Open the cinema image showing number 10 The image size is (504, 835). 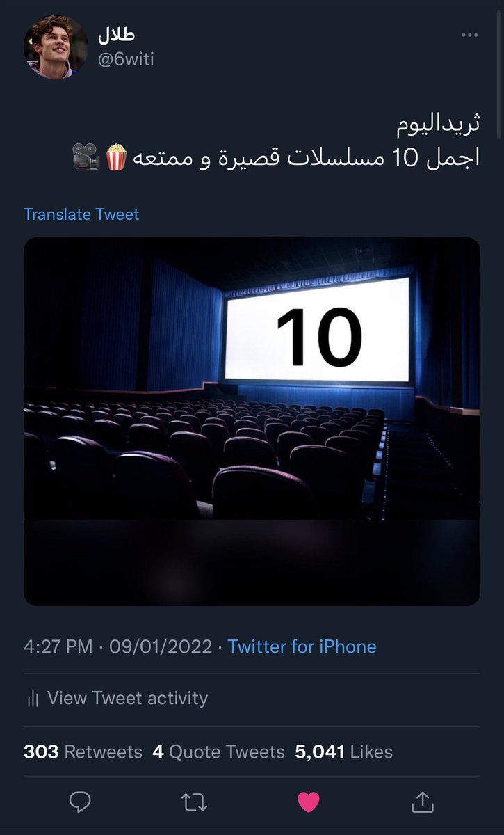252,421
